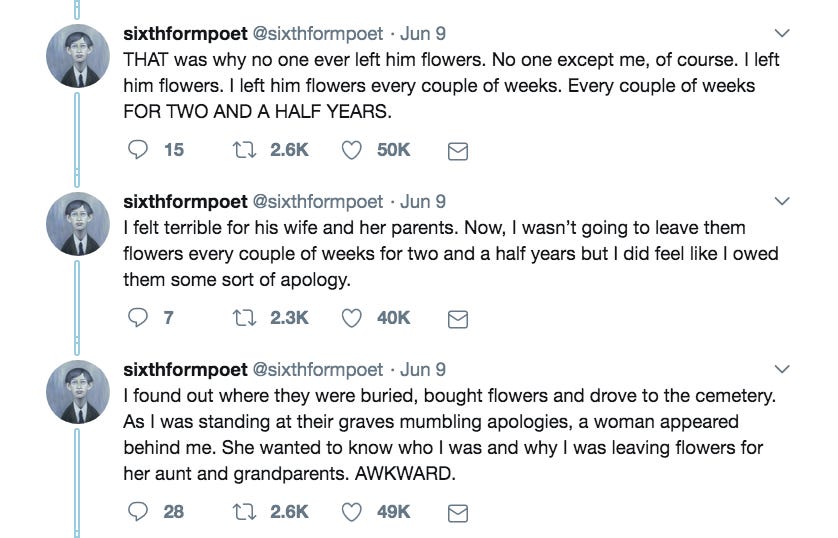The width and height of the screenshot is (838, 538).
Task: Like the tweet showing 40K likes
Action: 352,318
